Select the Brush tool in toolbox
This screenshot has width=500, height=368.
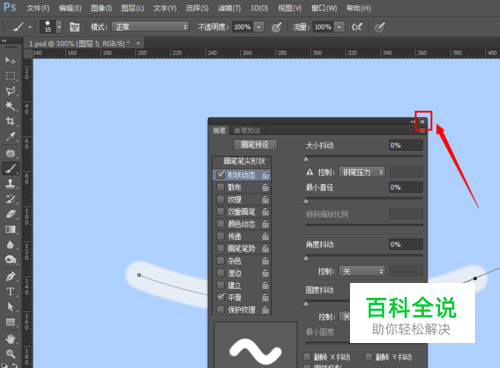tap(10, 168)
